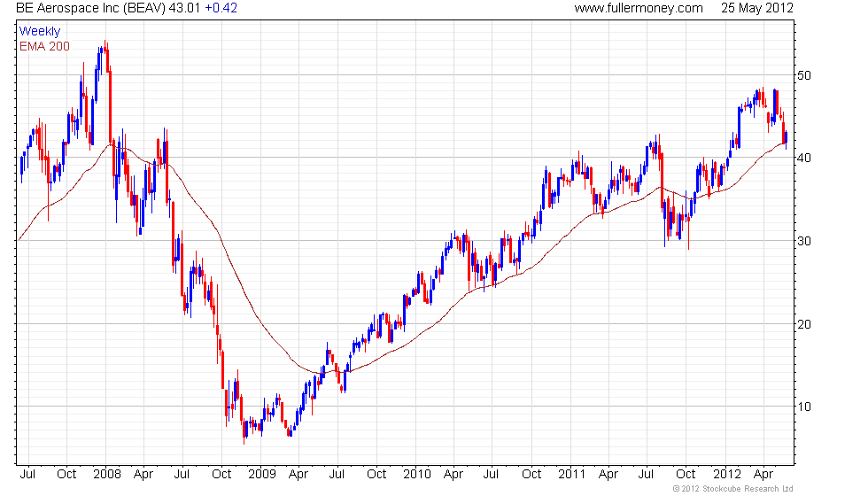
Task: Click the 25 May 2012 date
Action: pyautogui.click(x=756, y=8)
